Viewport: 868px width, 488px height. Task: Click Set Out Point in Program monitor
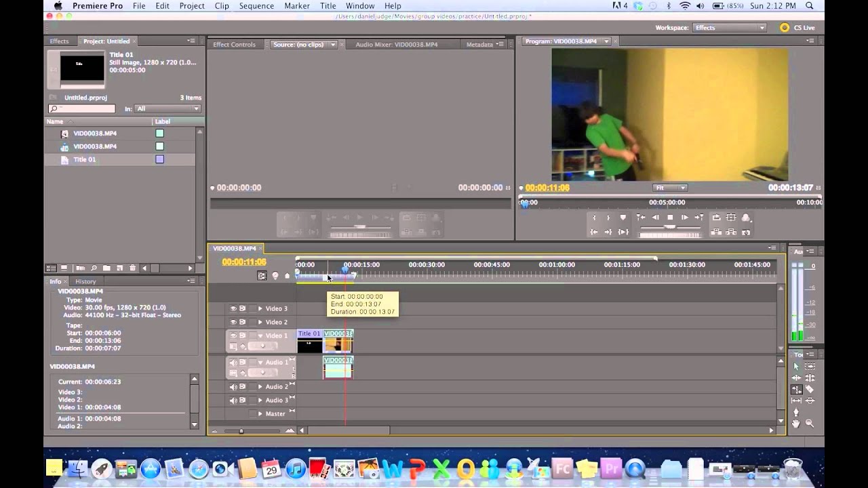pyautogui.click(x=608, y=218)
